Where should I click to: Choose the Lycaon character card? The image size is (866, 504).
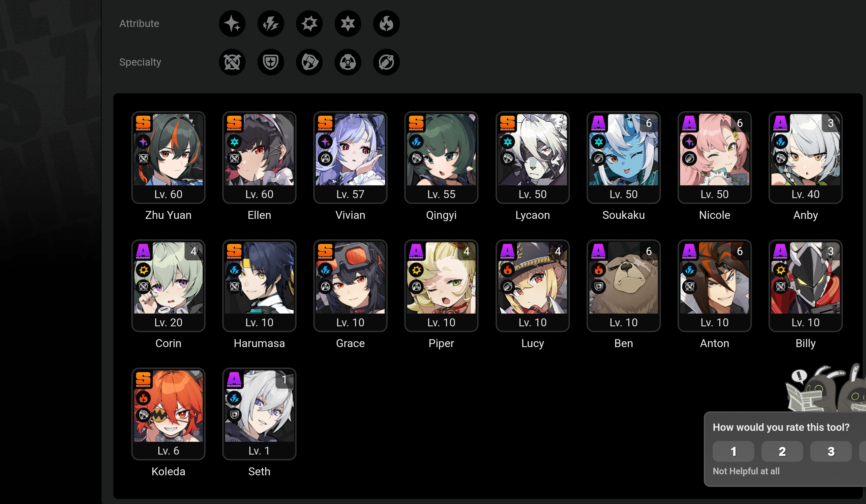532,157
